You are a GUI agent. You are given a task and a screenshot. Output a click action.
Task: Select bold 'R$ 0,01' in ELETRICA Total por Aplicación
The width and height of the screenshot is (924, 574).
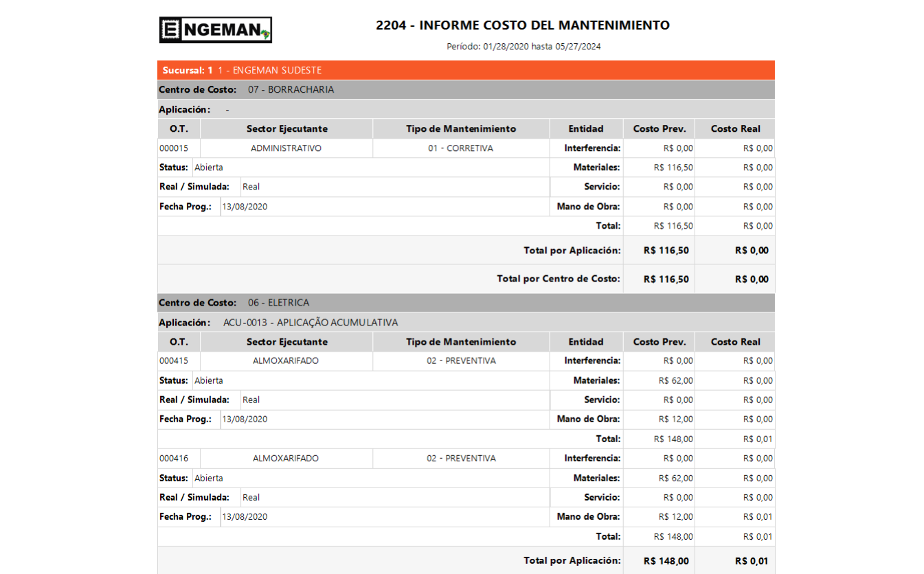pyautogui.click(x=752, y=561)
